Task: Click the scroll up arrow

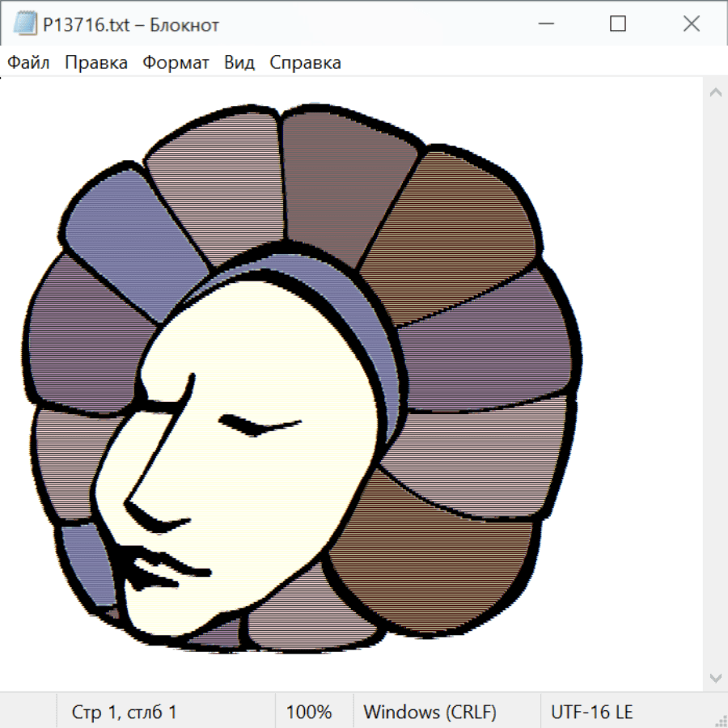Action: (715, 93)
